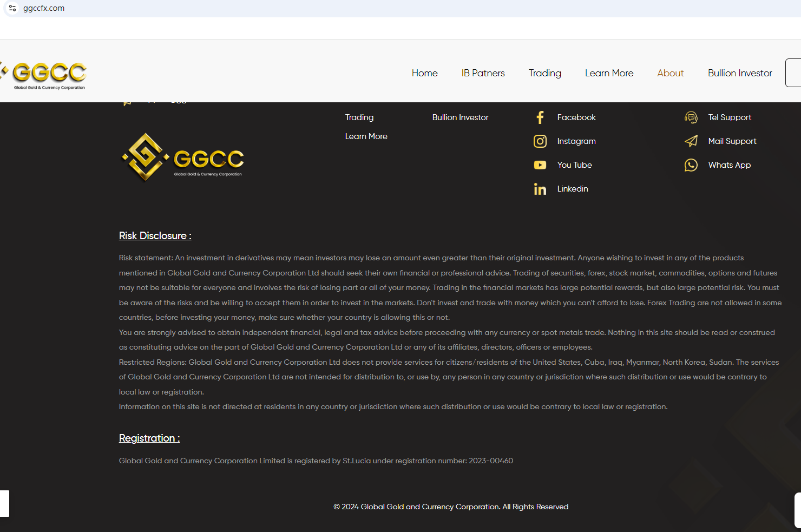This screenshot has width=801, height=532.
Task: Select the Linkedin icon
Action: pyautogui.click(x=540, y=188)
